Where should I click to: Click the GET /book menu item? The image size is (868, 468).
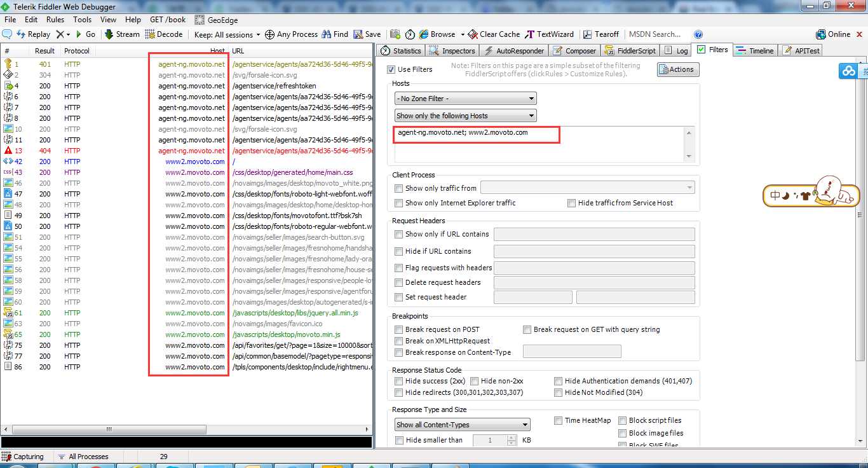168,20
